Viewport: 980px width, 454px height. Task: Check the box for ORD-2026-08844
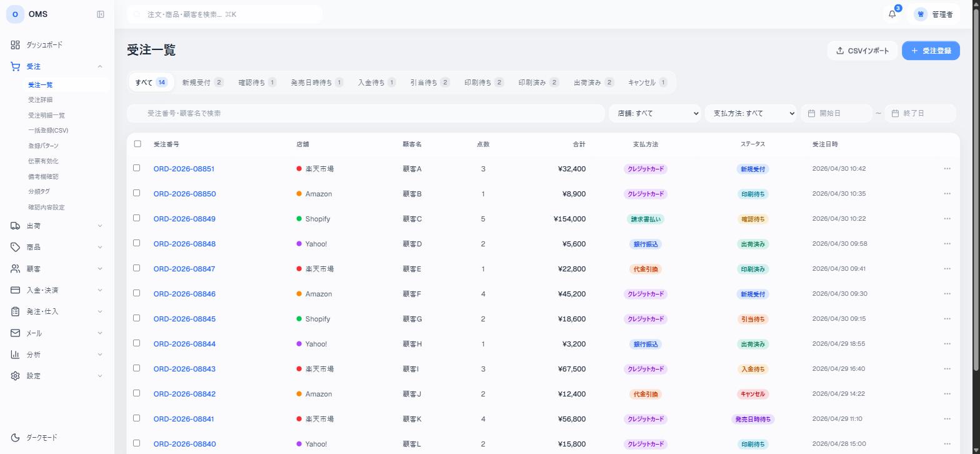coord(137,343)
